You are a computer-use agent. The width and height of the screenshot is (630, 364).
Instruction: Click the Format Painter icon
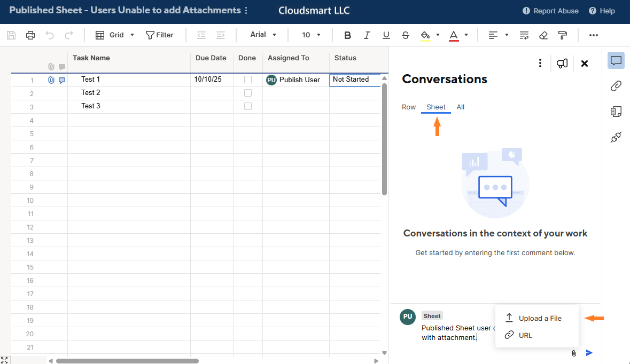(562, 35)
